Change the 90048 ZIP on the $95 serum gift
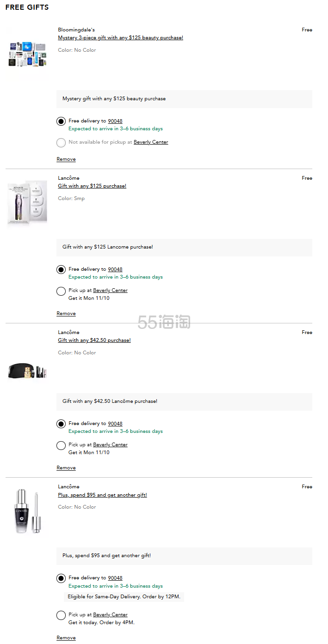 click(x=115, y=578)
